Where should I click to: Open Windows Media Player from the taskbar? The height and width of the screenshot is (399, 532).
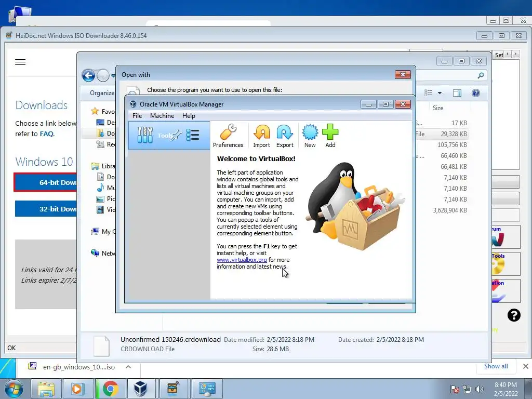pyautogui.click(x=78, y=389)
